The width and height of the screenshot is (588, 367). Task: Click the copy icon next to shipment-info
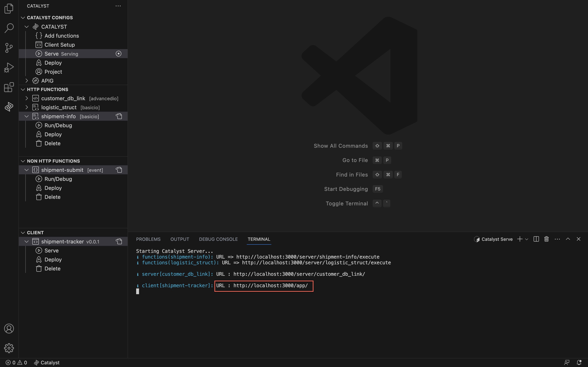point(119,116)
